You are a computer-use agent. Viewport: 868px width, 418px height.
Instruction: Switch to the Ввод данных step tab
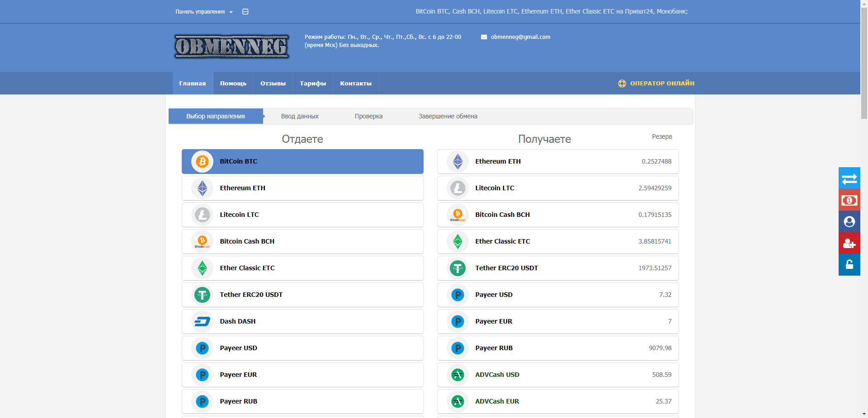click(x=300, y=117)
